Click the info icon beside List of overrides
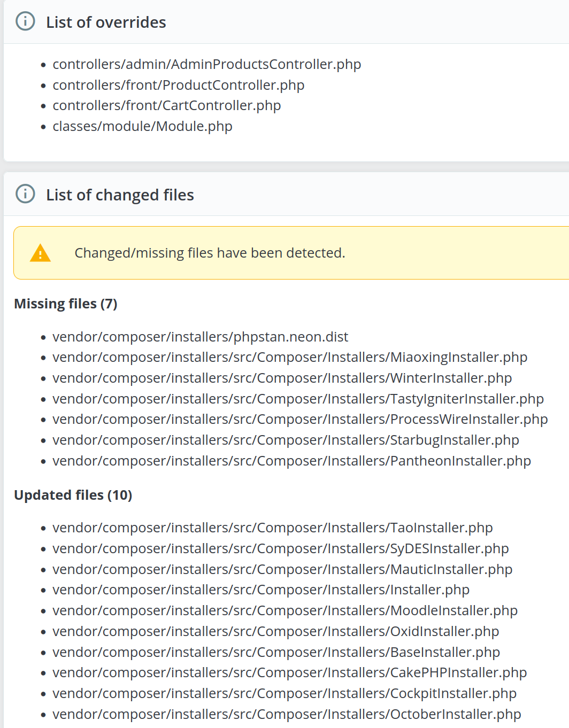 [x=25, y=21]
